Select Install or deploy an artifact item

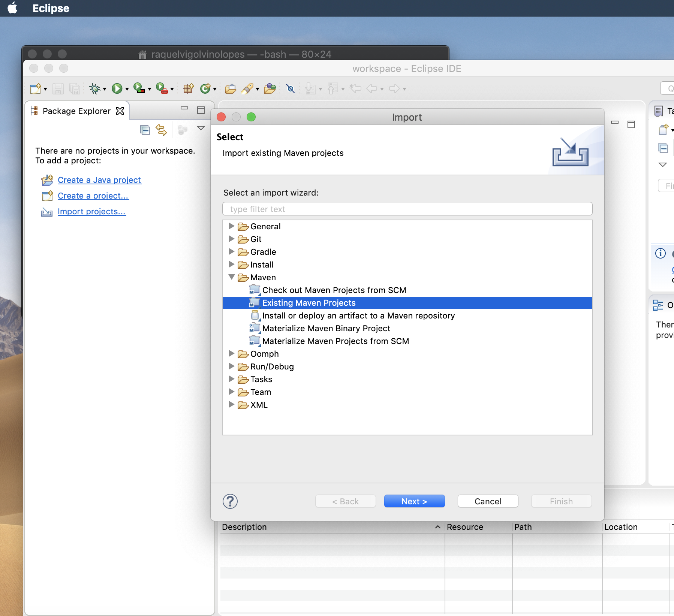coord(407,315)
